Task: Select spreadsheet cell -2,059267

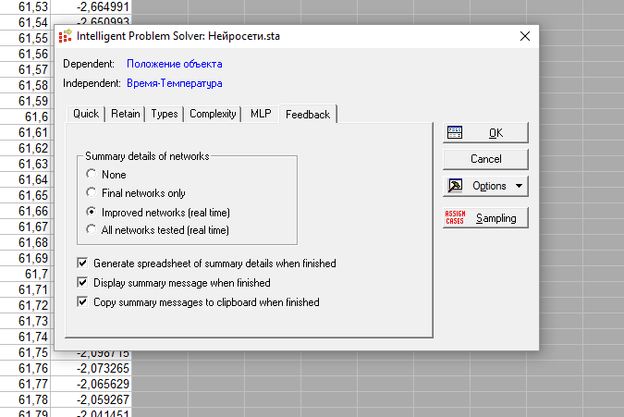Action: (92, 399)
